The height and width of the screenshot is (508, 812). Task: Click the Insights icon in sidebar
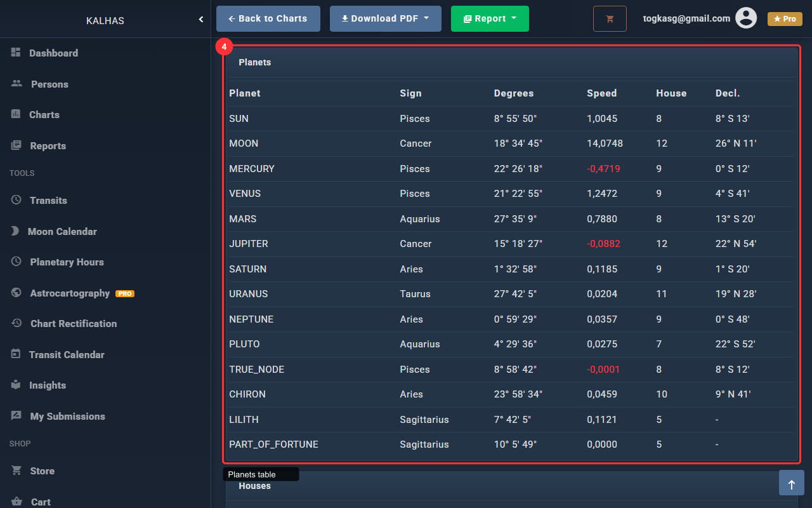tap(16, 385)
